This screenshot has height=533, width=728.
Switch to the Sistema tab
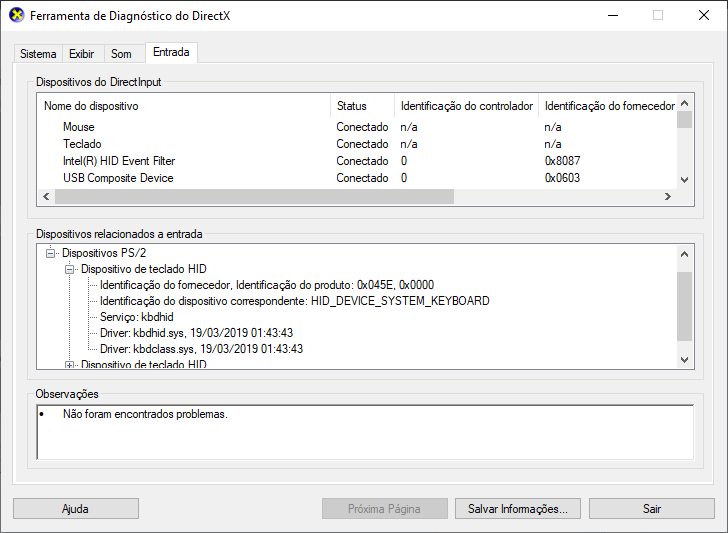38,54
